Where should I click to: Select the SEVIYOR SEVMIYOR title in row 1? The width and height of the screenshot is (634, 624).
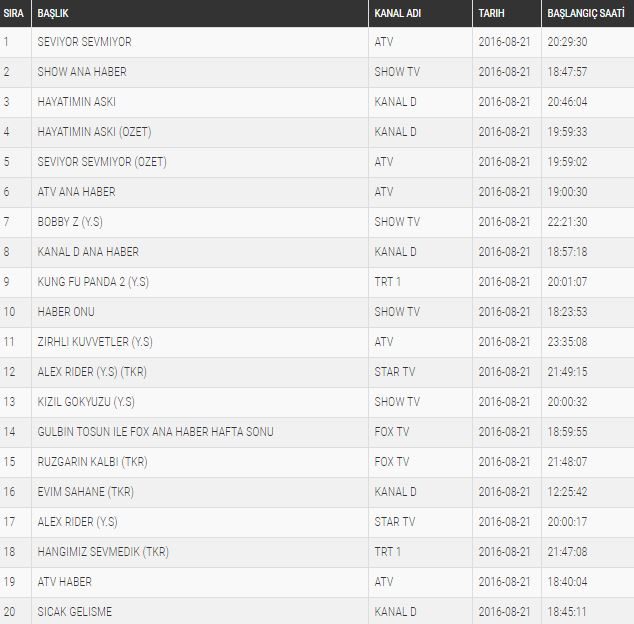pos(84,42)
